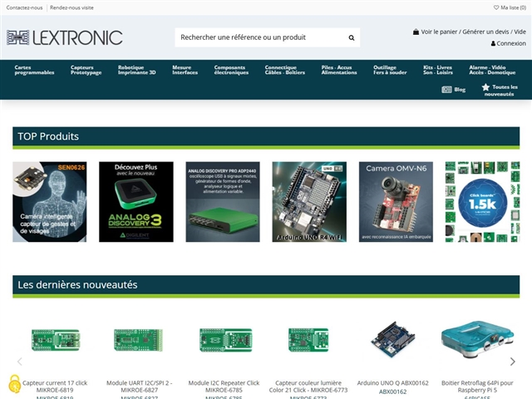Open Alarme - Vidéo Accès - Domotique menu

pyautogui.click(x=492, y=70)
